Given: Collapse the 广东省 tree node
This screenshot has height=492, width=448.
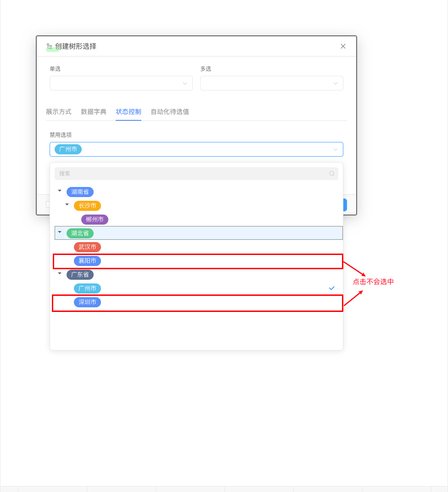Looking at the screenshot, I should [x=59, y=273].
